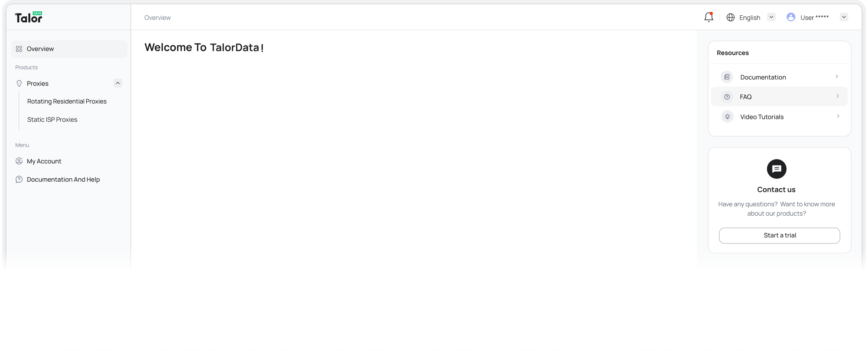Click the Proxies location pin icon
The height and width of the screenshot is (351, 868).
tap(19, 83)
